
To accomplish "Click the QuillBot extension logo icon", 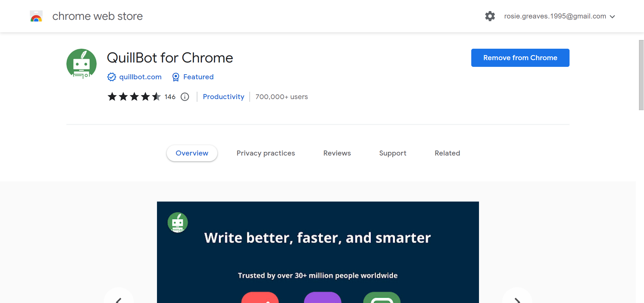I will pyautogui.click(x=82, y=64).
